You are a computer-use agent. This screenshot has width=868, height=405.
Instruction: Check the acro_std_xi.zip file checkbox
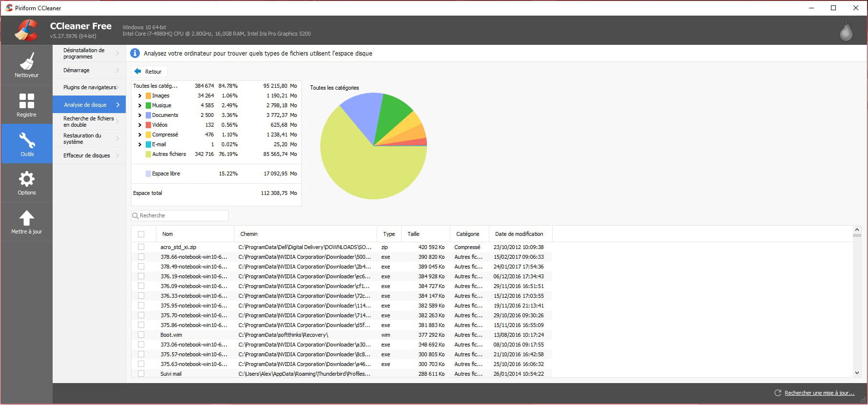pos(141,247)
